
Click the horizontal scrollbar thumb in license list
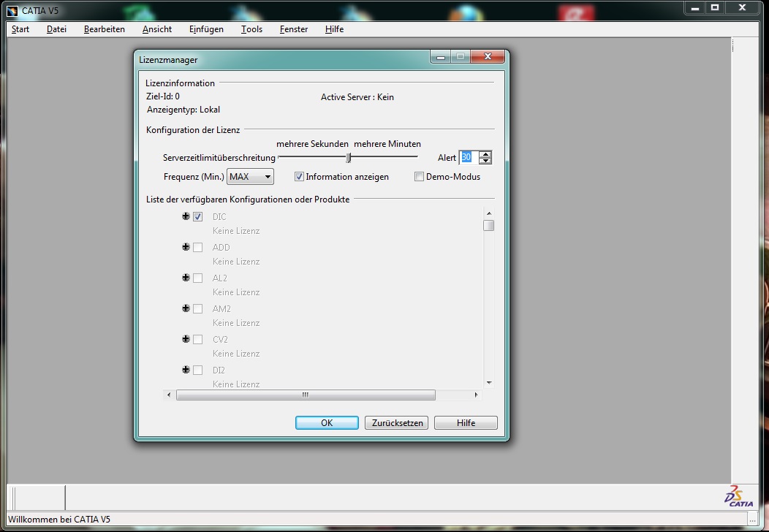tap(306, 395)
